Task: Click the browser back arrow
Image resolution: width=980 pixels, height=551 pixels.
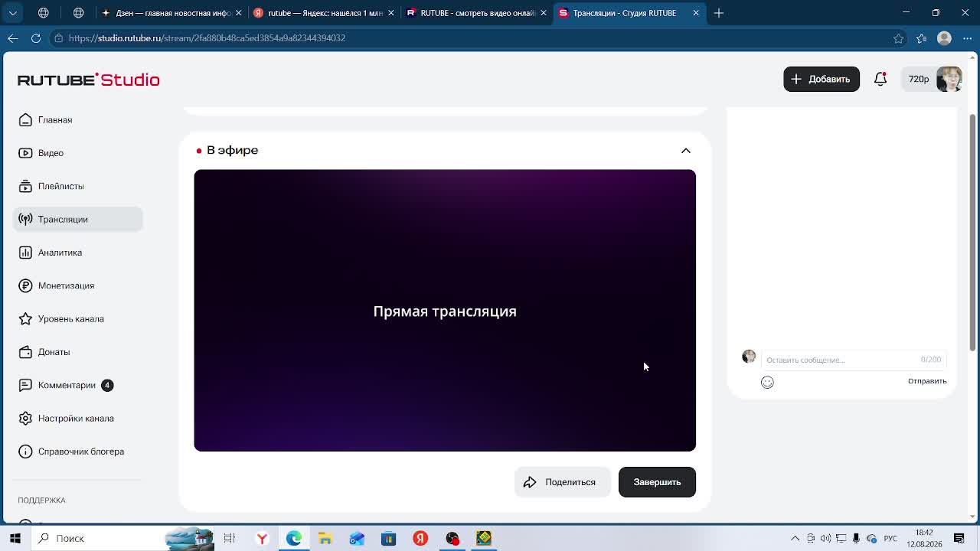Action: click(13, 37)
